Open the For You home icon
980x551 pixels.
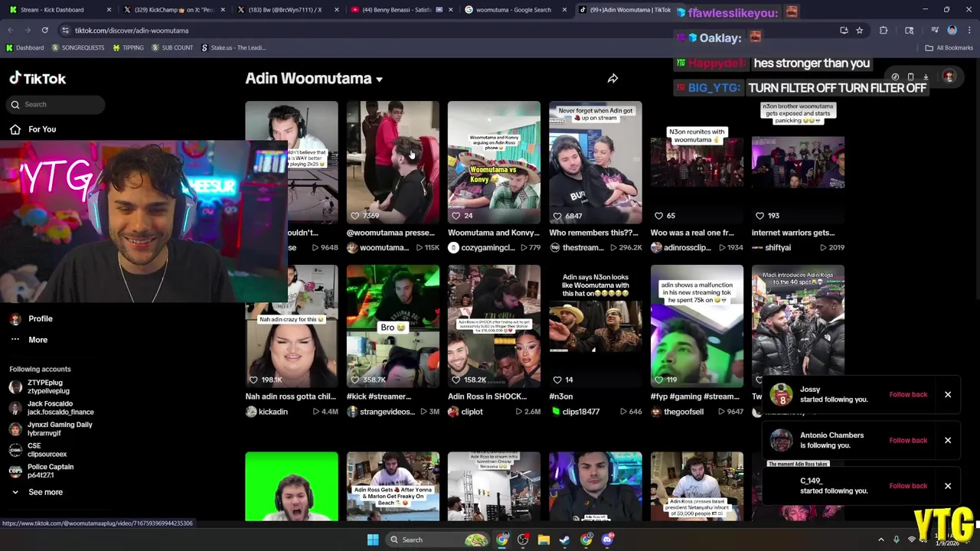[x=15, y=129]
